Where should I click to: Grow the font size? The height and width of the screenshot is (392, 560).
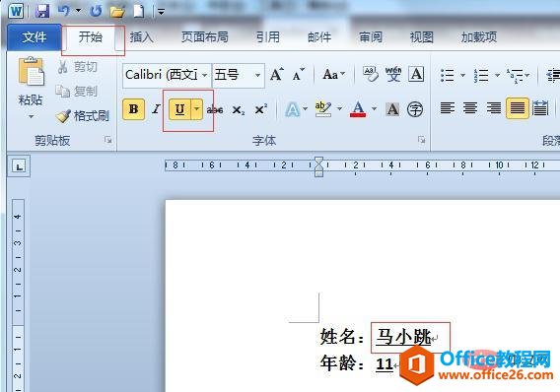coord(277,75)
